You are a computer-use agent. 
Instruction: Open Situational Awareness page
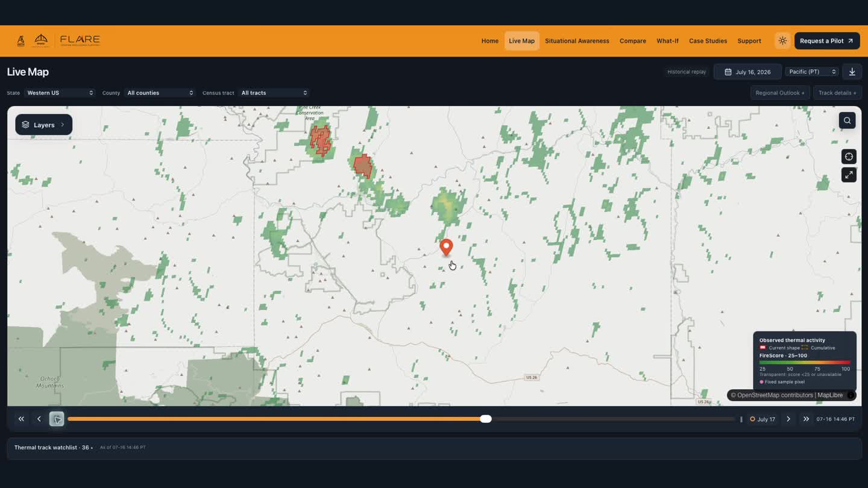tap(577, 41)
